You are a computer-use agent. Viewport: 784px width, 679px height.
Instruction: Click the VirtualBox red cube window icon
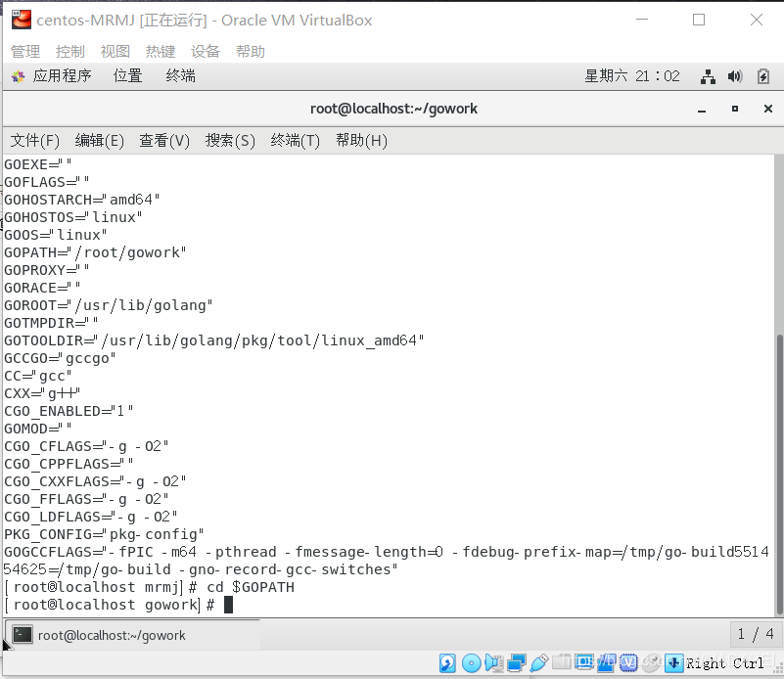22,20
